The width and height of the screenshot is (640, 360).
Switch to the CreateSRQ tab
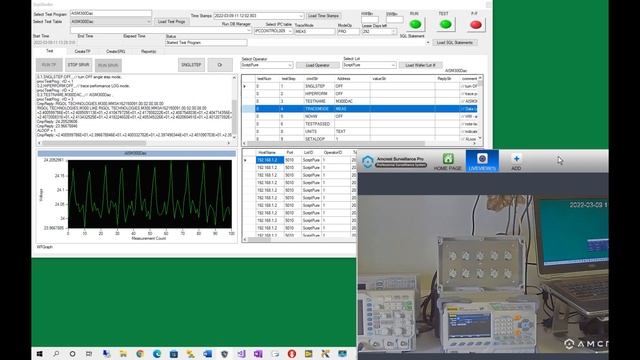click(116, 51)
